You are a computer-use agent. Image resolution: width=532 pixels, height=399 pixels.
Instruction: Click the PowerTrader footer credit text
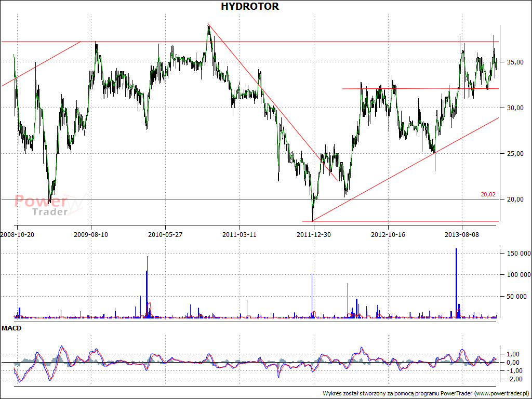click(x=426, y=393)
